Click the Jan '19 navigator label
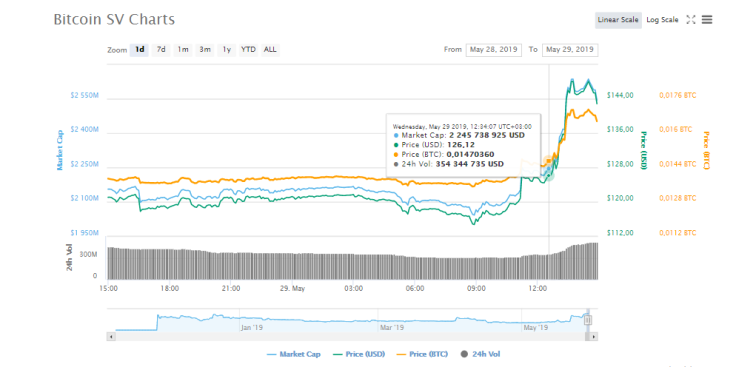This screenshot has height=367, width=736. (x=252, y=327)
